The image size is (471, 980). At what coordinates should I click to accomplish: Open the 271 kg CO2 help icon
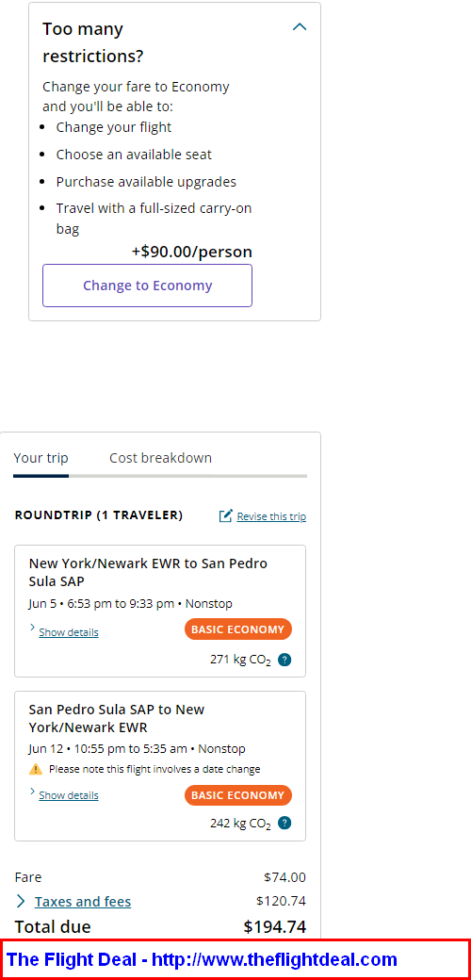[284, 660]
